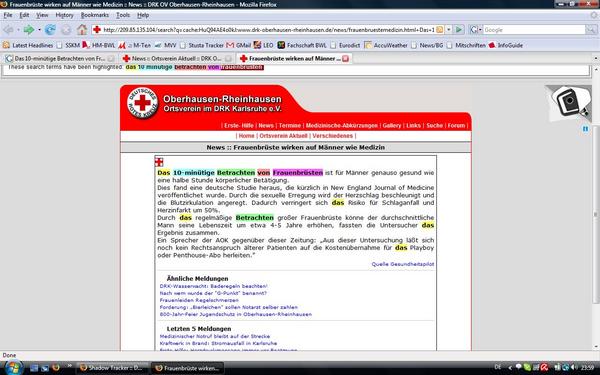
Task: Open 'Kraftwerk in Brand' news link
Action: [218, 343]
